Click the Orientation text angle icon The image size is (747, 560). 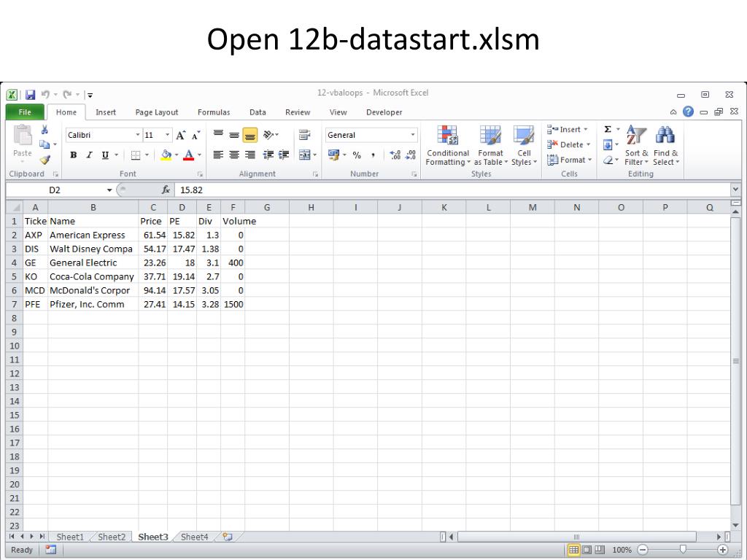coord(269,135)
